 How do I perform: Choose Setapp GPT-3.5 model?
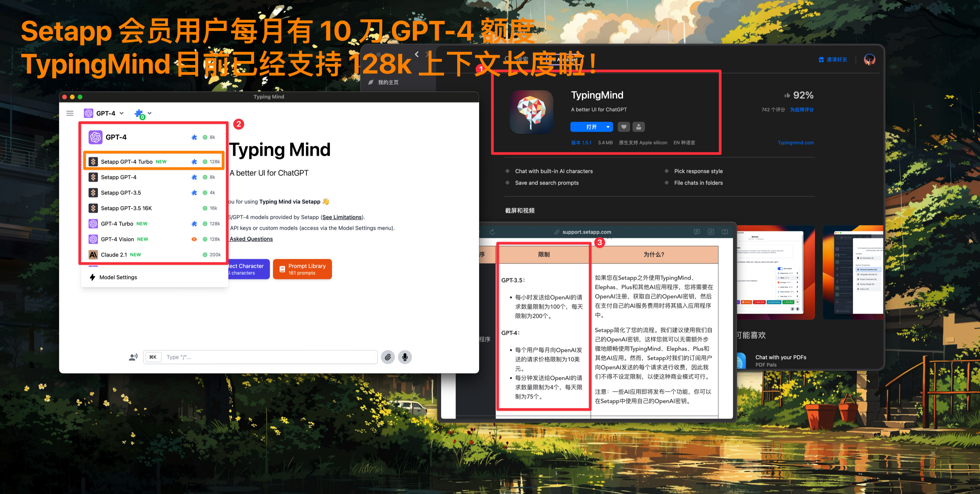click(154, 193)
